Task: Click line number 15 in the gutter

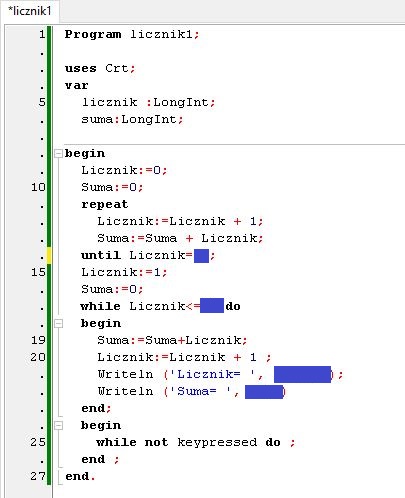Action: click(x=38, y=272)
